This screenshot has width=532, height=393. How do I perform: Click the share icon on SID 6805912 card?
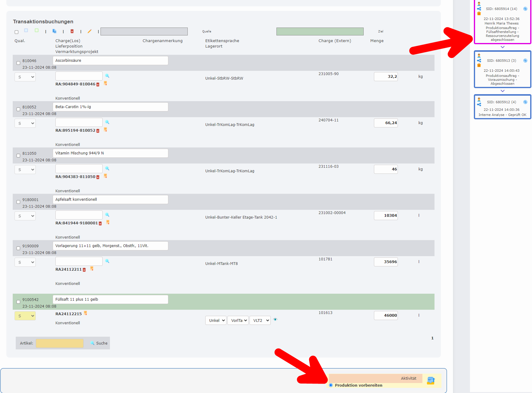coord(479,104)
